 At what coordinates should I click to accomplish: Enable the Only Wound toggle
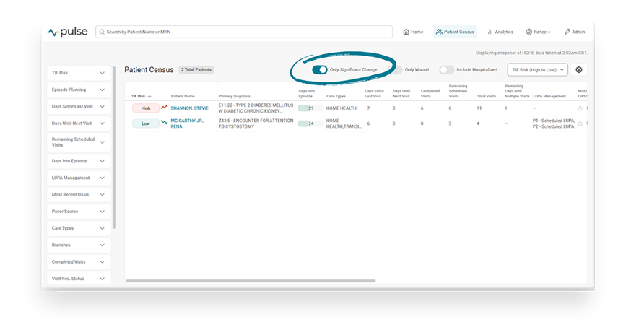tap(397, 70)
